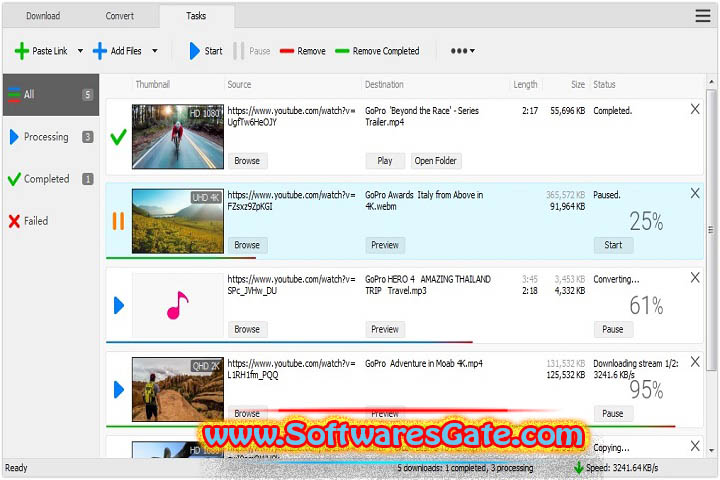Click the UgfTw6HeOJY YouTube source URL
This screenshot has width=720, height=480.
click(291, 116)
